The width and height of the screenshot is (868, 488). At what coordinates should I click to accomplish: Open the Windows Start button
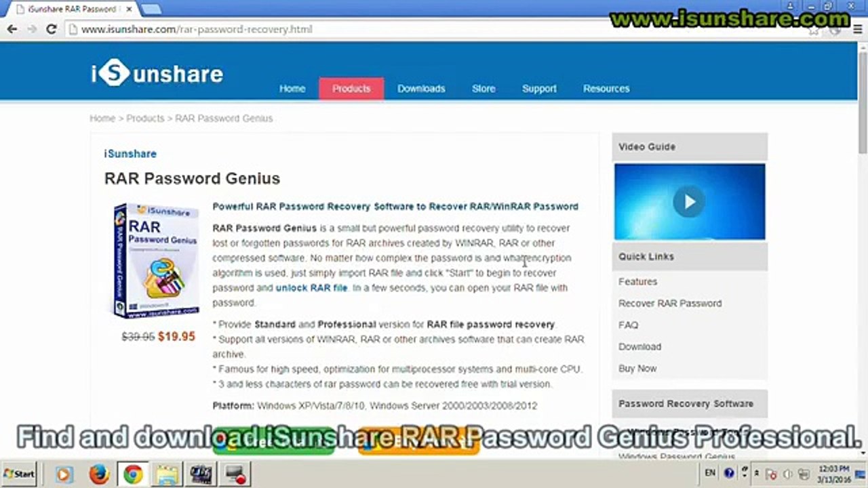pyautogui.click(x=19, y=474)
